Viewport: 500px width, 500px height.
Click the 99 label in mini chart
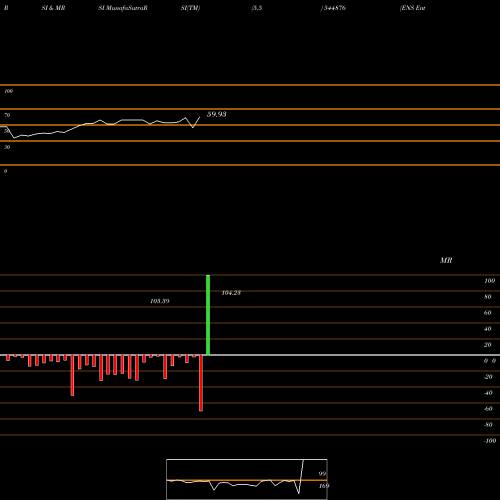[x=322, y=474]
